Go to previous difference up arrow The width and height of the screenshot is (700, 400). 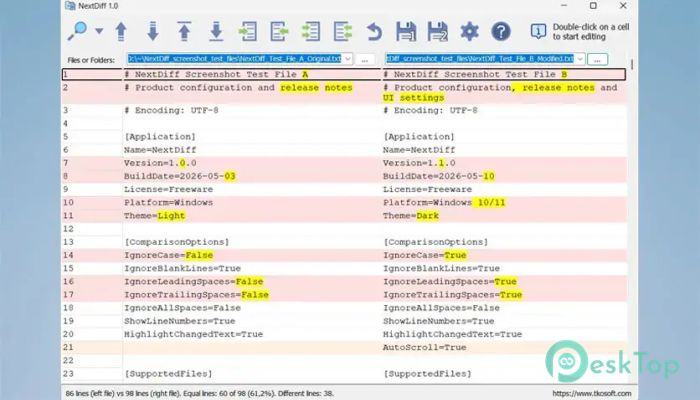[121, 32]
